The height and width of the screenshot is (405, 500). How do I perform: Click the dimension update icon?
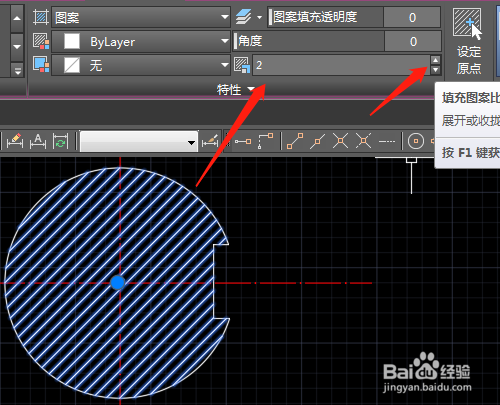click(60, 141)
